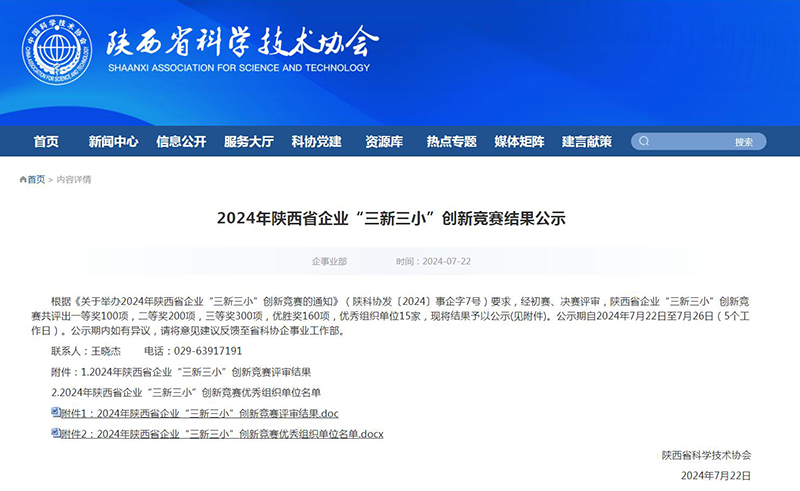Go to 建言献策 section
The height and width of the screenshot is (491, 800).
click(x=586, y=142)
